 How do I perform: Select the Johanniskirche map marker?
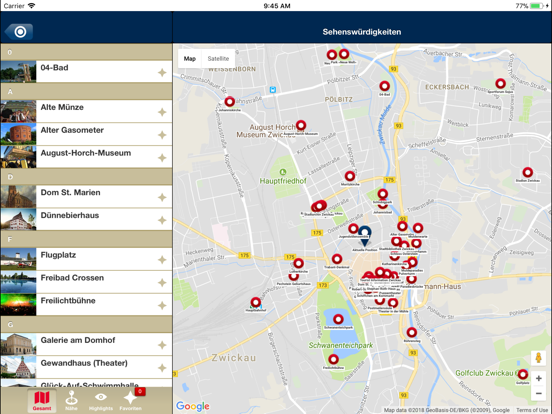(x=230, y=102)
